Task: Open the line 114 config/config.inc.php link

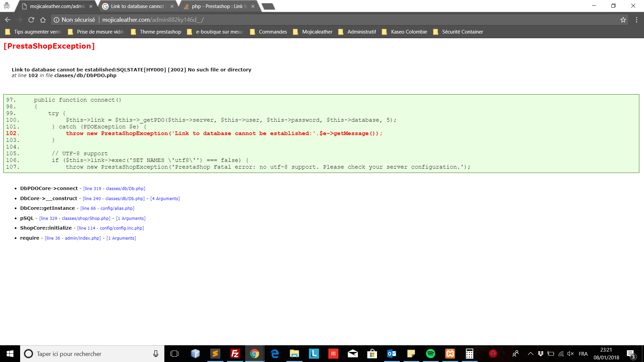Action: [110, 228]
